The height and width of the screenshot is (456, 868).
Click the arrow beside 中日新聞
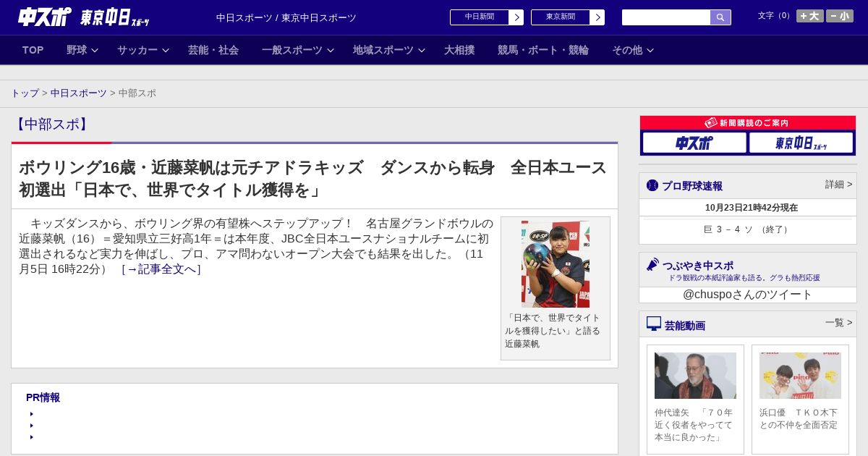coord(516,17)
